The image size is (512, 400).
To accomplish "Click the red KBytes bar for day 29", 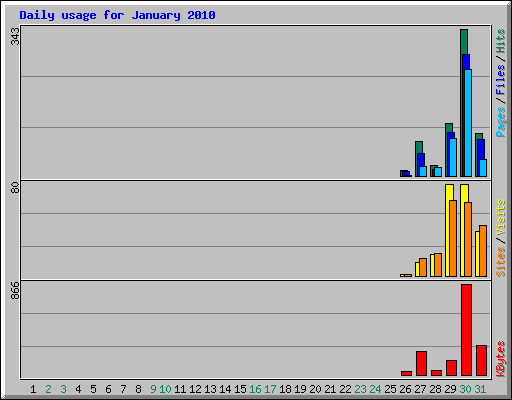I will coord(451,368).
